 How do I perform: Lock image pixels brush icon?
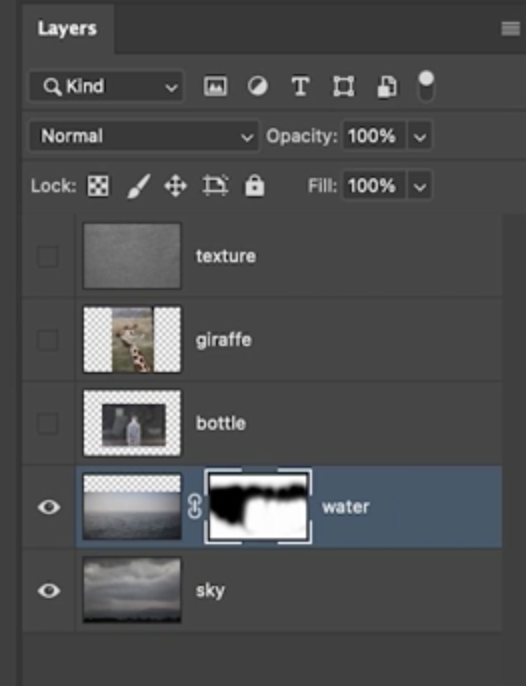(x=139, y=186)
